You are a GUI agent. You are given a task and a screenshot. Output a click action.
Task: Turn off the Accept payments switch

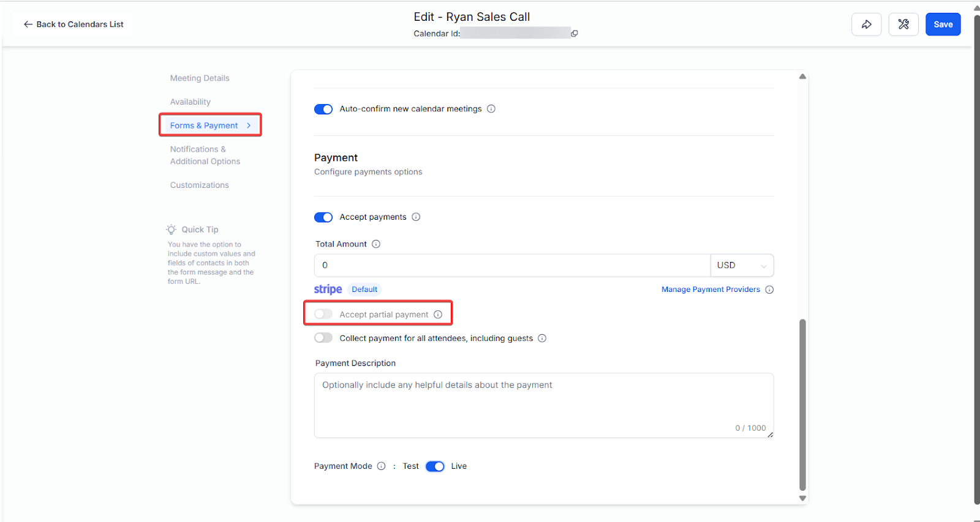[323, 217]
